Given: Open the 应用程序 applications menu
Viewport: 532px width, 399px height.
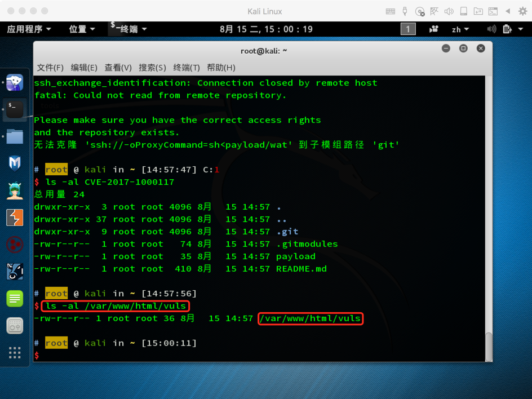Looking at the screenshot, I should click(x=29, y=29).
